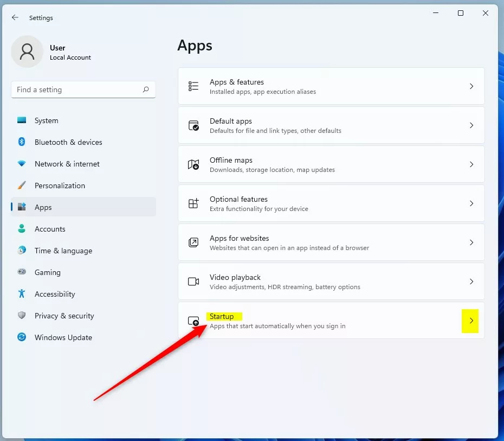
Task: Click the Personalization paintbrush icon
Action: (22, 186)
